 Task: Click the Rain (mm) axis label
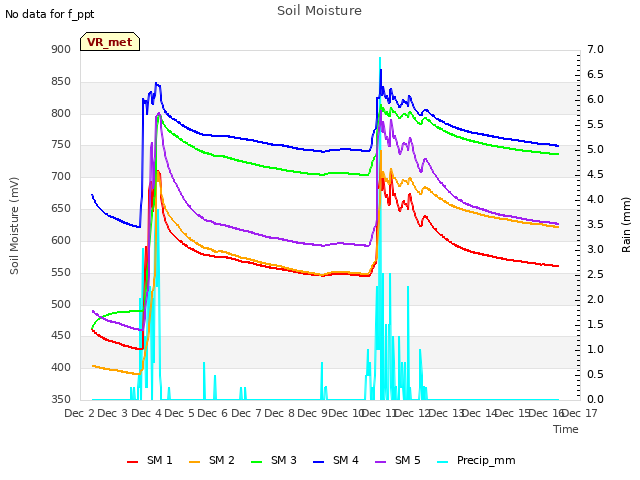[626, 225]
